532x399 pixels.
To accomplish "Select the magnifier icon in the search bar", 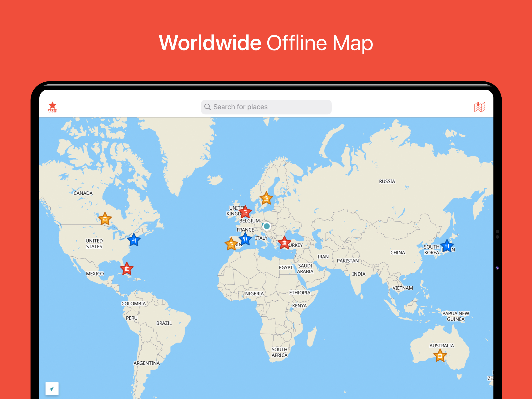I will pyautogui.click(x=207, y=107).
